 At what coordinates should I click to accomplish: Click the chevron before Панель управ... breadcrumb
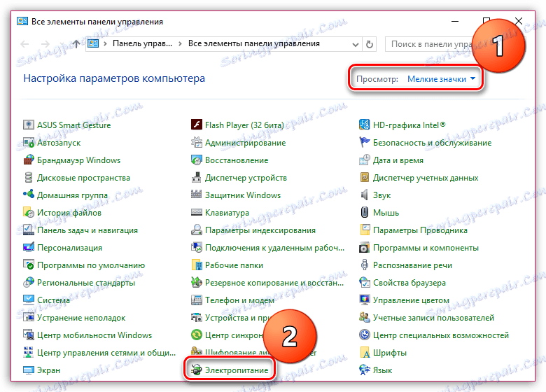105,44
